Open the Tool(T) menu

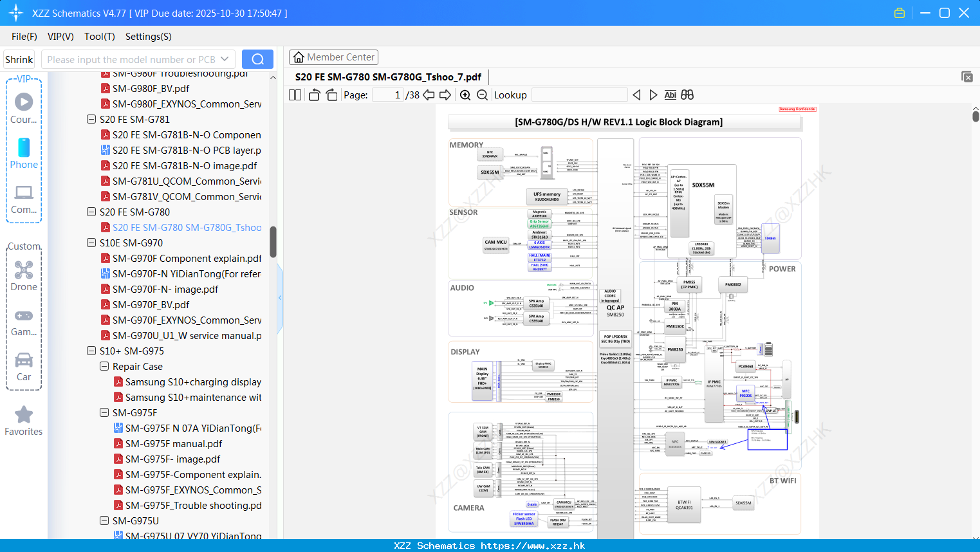pyautogui.click(x=100, y=37)
